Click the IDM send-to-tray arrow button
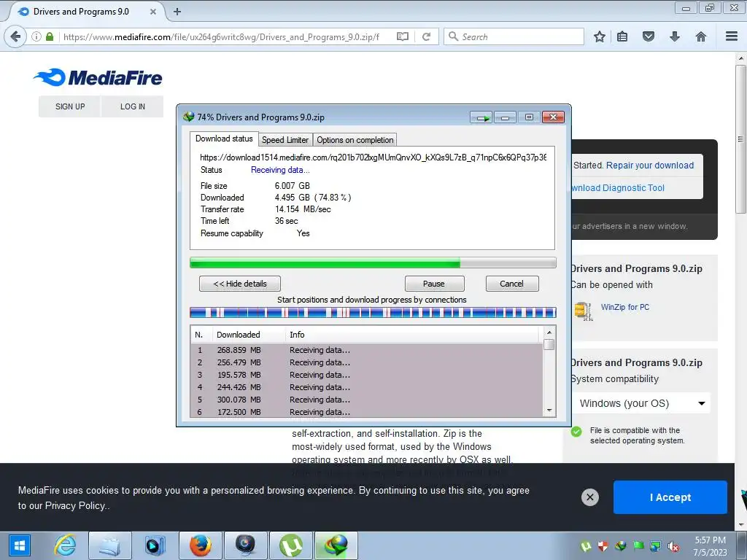 pyautogui.click(x=481, y=117)
